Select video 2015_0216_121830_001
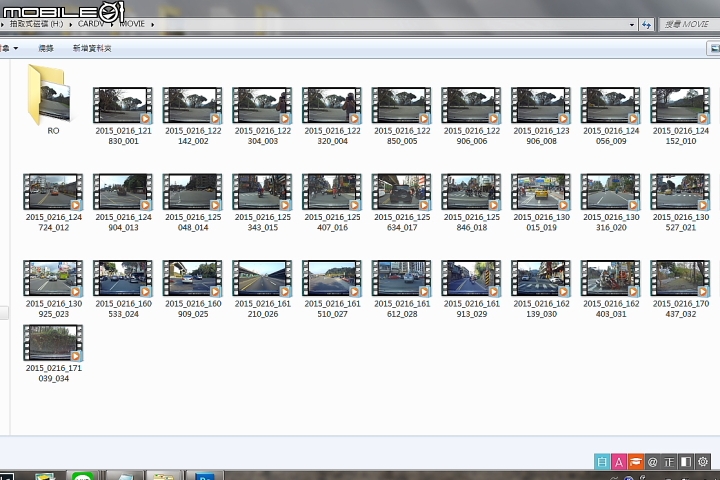Viewport: 720px width, 480px height. point(123,117)
